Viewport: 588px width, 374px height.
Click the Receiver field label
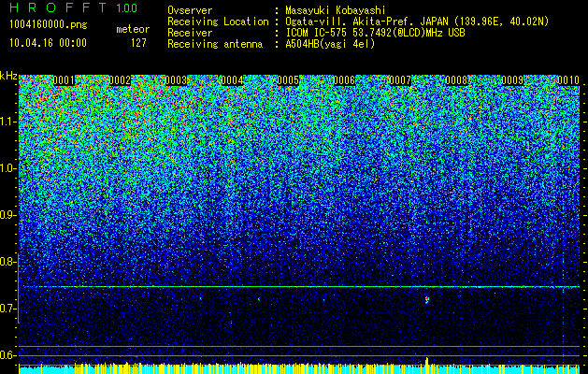point(190,33)
